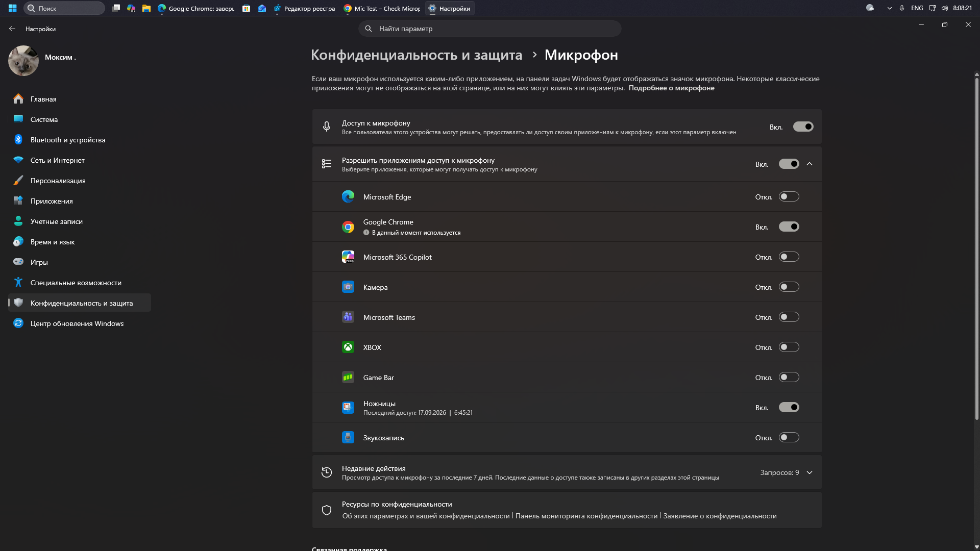Viewport: 980px width, 551px height.
Task: Click the Персонализация brush icon
Action: pos(18,181)
